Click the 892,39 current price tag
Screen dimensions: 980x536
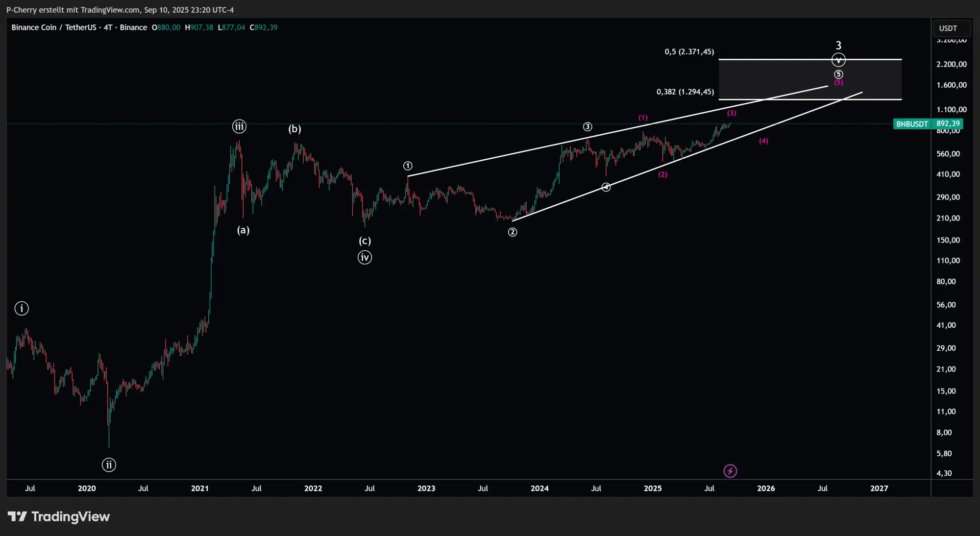[x=948, y=124]
